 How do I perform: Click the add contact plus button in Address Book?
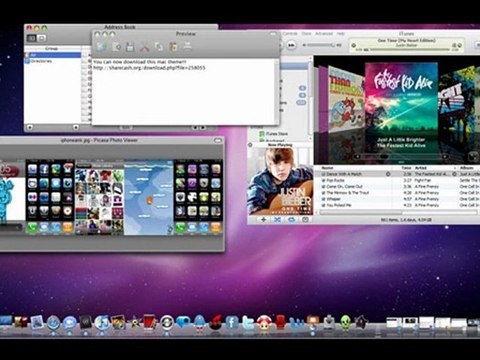coord(76,127)
